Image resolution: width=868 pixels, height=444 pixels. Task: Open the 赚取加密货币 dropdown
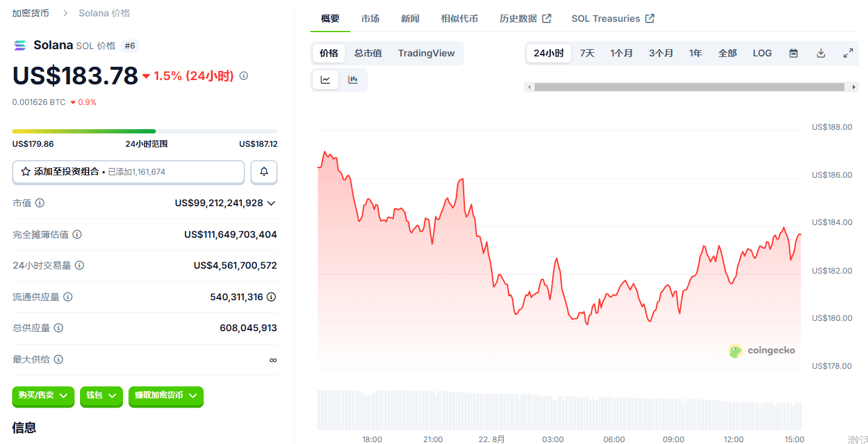point(166,396)
